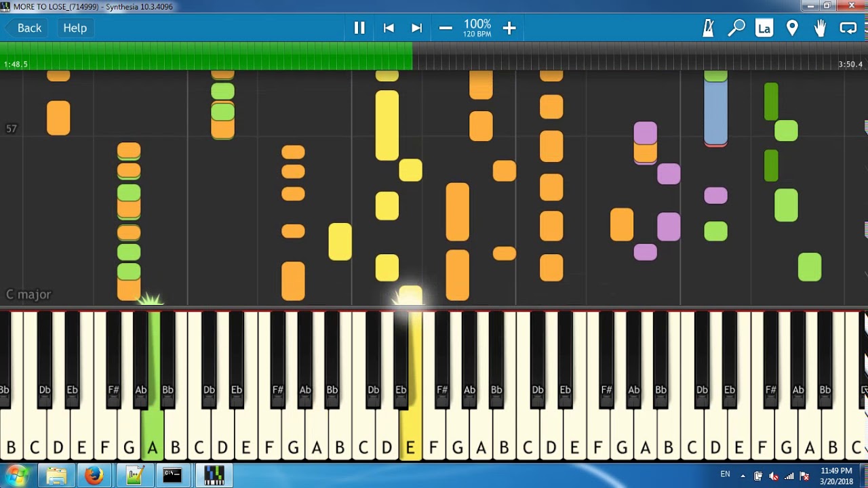
Task: Pause the song playback
Action: coord(359,28)
